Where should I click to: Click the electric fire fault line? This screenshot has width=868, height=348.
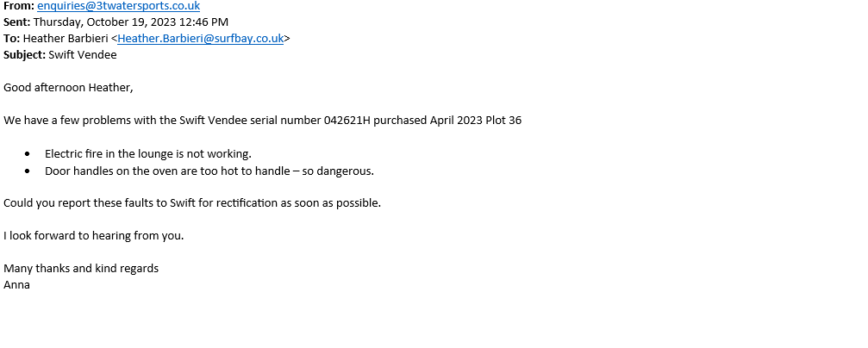[147, 154]
